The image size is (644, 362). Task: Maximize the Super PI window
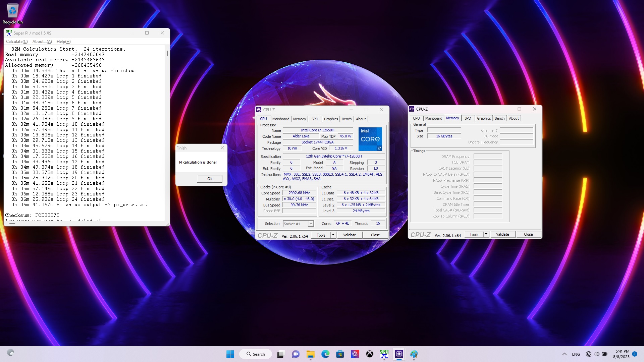(147, 33)
